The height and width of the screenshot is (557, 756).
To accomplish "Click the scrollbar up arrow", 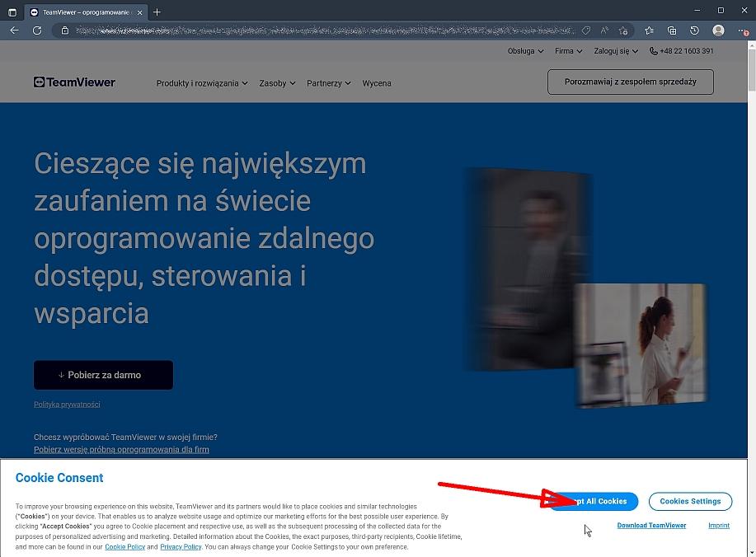I will click(752, 44).
